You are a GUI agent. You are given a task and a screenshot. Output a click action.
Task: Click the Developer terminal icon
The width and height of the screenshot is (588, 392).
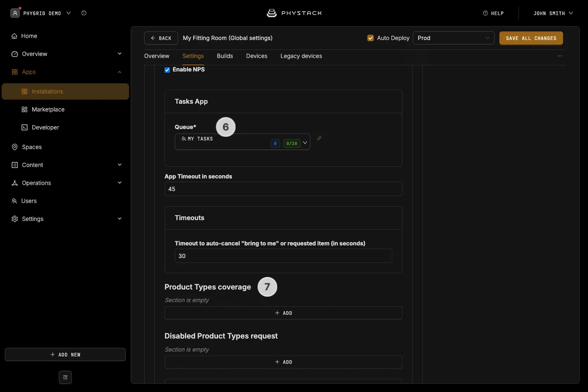tap(24, 127)
